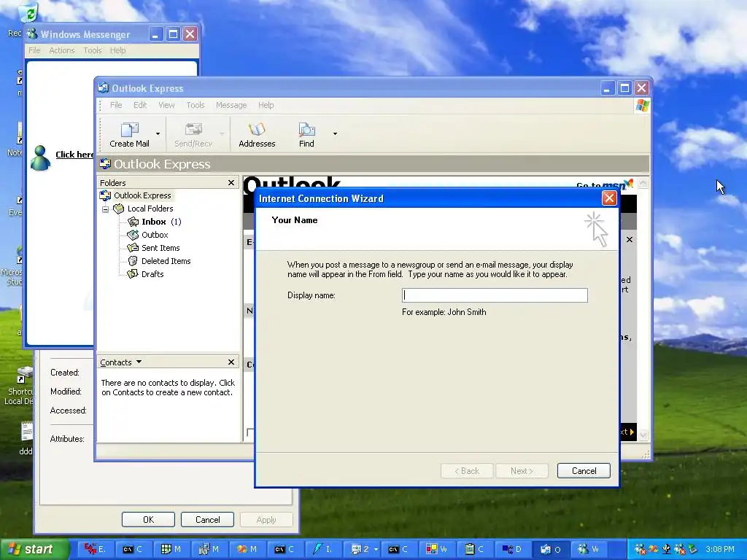
Task: Collapse the Local Folders tree node
Action: point(105,209)
